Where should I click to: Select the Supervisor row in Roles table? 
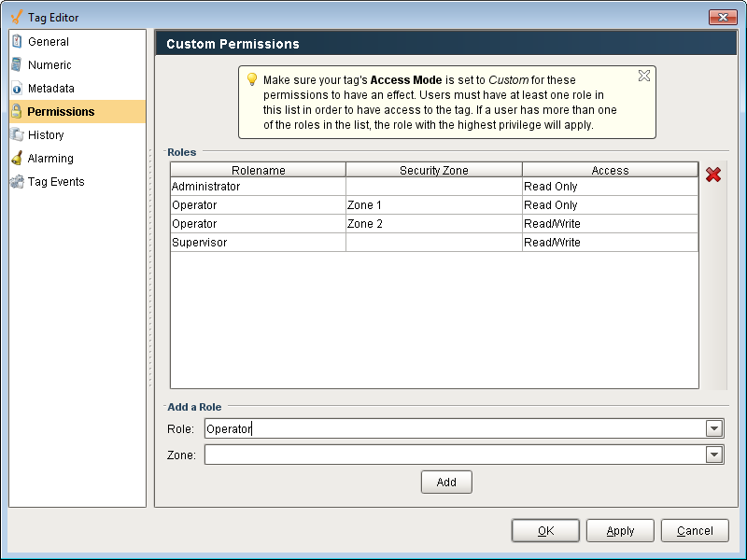(x=258, y=243)
